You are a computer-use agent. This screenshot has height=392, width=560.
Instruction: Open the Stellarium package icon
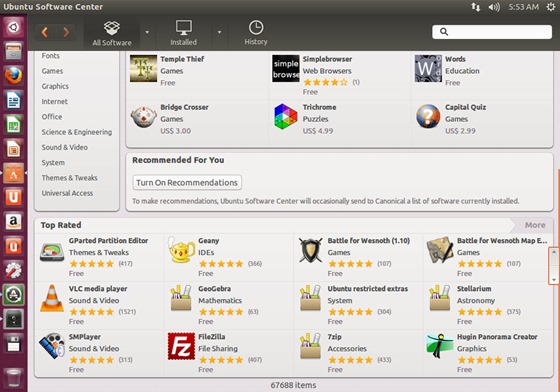(x=440, y=298)
